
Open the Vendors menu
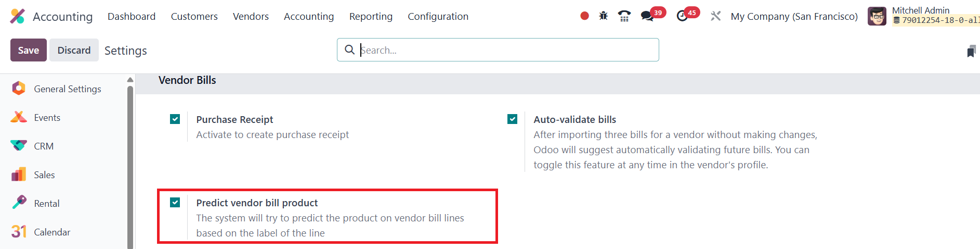pos(251,17)
